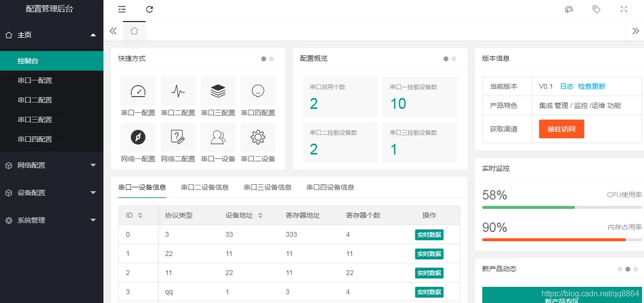The height and width of the screenshot is (303, 644).
Task: Click 实时数据 for row ID 0
Action: [x=429, y=235]
